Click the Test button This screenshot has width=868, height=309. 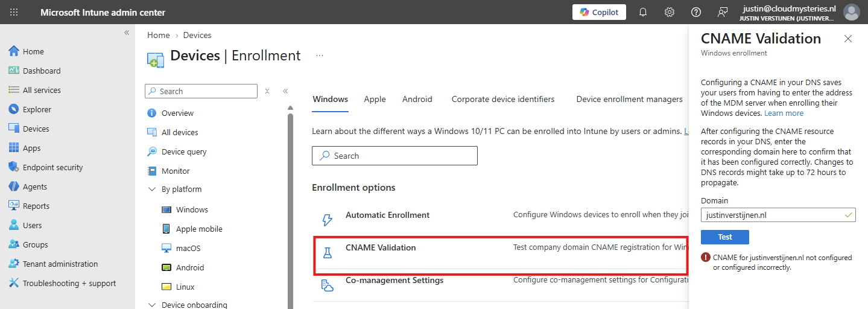(x=725, y=237)
